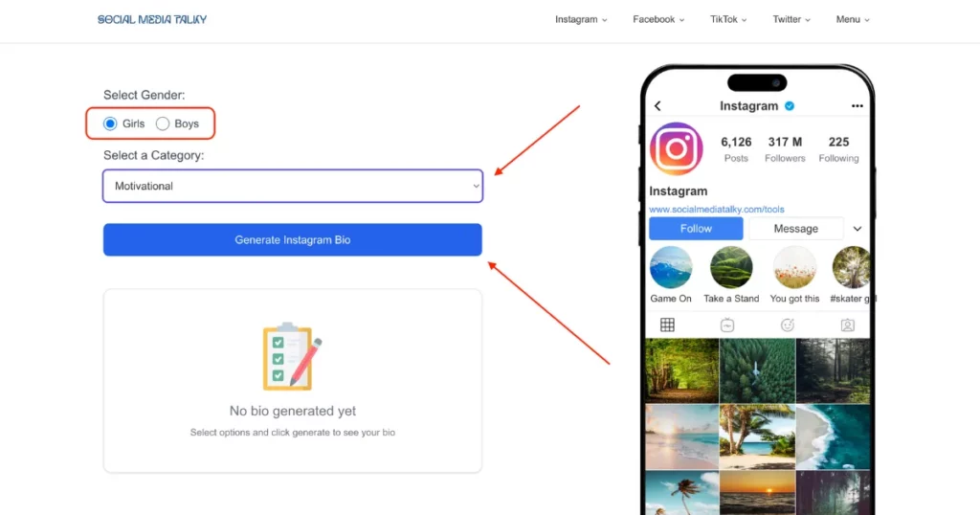Select the Girls radio button
980x515 pixels.
[110, 123]
